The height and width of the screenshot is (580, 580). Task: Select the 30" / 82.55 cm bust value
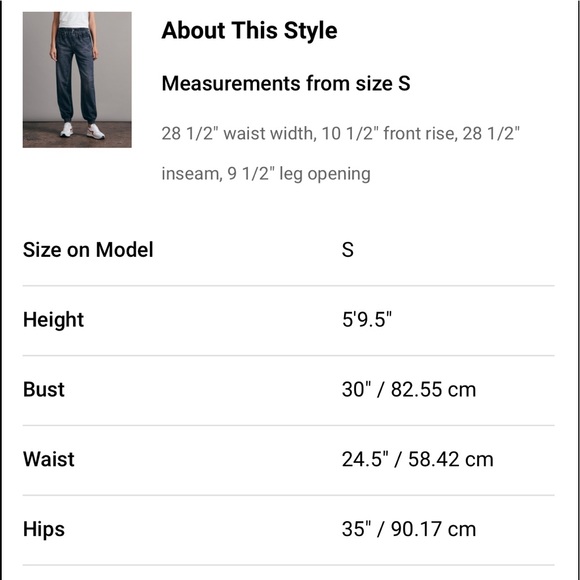coord(409,390)
